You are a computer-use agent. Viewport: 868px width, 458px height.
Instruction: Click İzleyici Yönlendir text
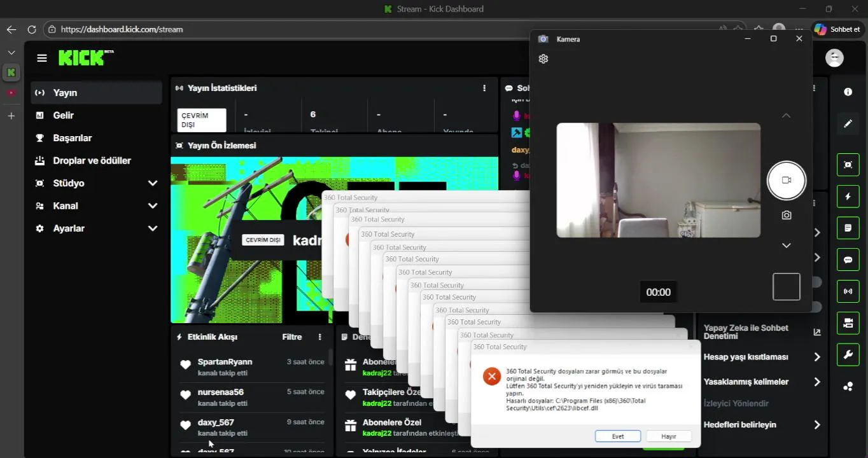736,403
